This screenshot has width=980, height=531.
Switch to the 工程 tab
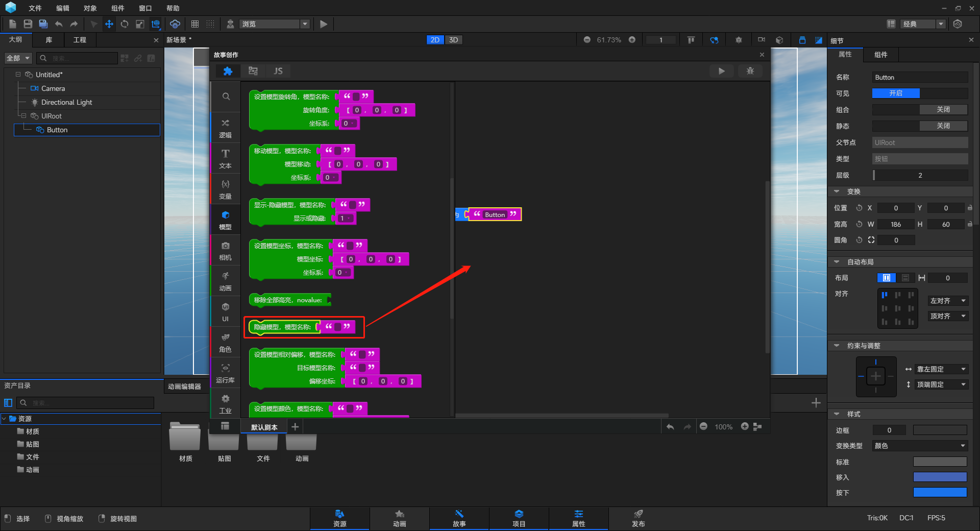pos(80,40)
